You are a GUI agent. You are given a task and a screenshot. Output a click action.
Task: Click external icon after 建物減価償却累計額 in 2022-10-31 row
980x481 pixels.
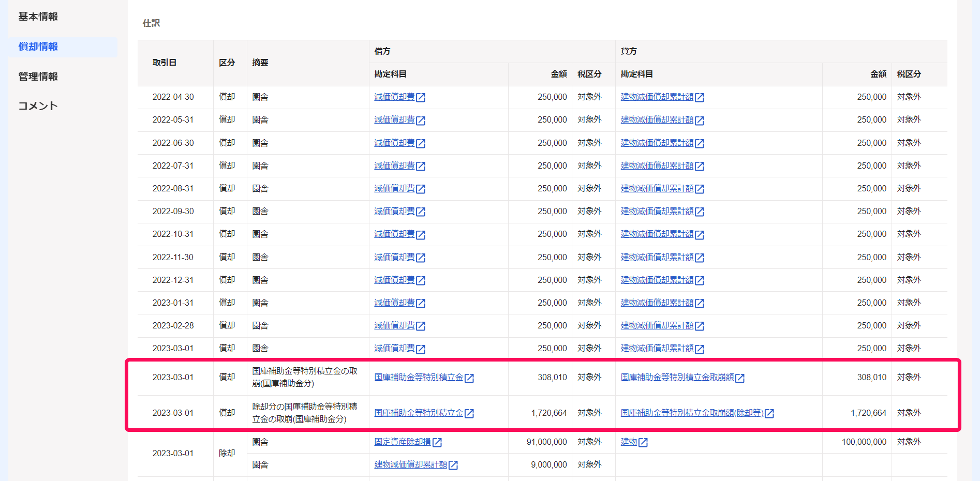pos(700,235)
